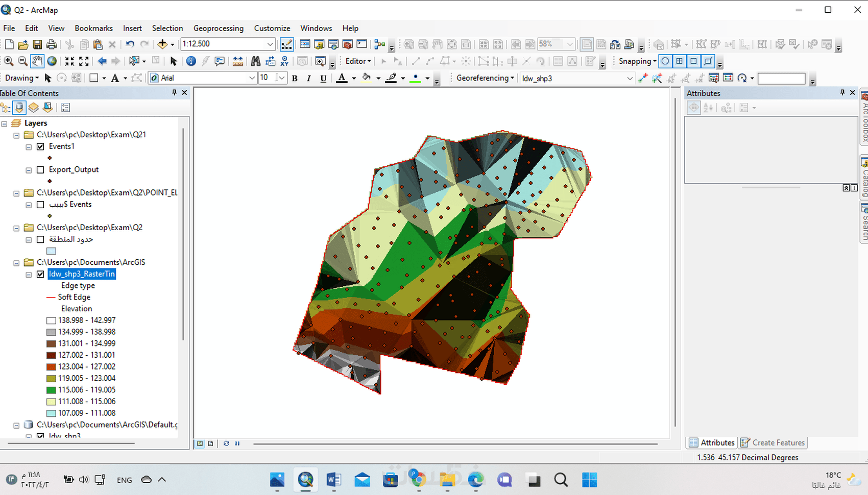
Task: Open the Georeferencing dropdown menu
Action: point(485,78)
